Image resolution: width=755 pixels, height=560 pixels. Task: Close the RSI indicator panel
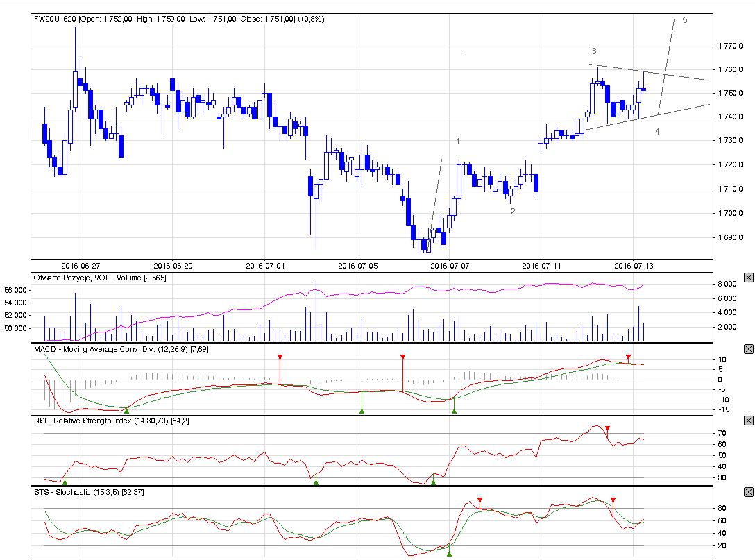tap(748, 421)
